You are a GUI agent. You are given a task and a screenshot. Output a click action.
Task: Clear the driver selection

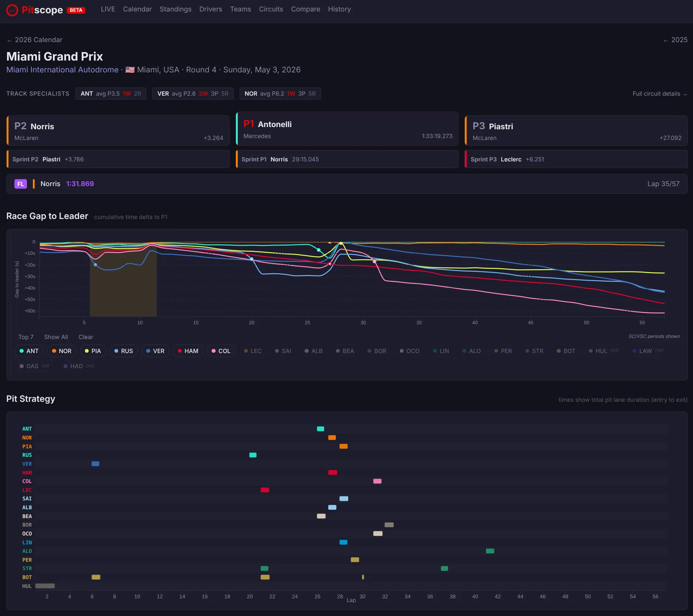[86, 337]
